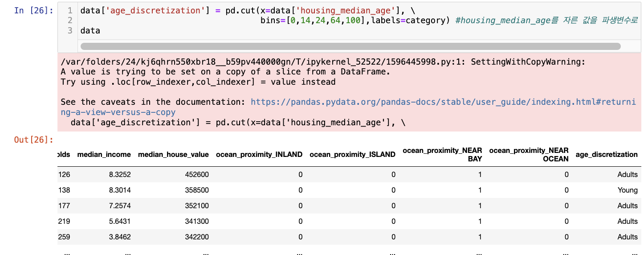644x255 pixels.
Task: Click the ocean_proximity_NEAR BAY column header
Action: 442,155
